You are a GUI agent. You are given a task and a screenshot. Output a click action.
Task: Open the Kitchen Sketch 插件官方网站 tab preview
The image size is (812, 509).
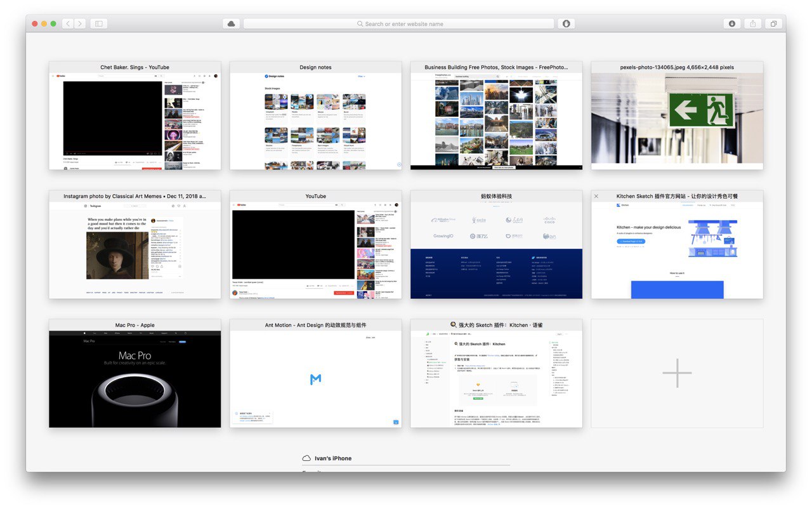677,244
